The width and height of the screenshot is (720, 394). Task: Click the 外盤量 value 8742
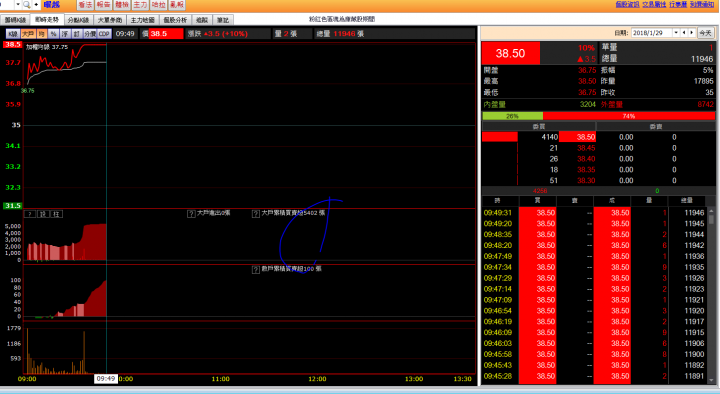(705, 104)
